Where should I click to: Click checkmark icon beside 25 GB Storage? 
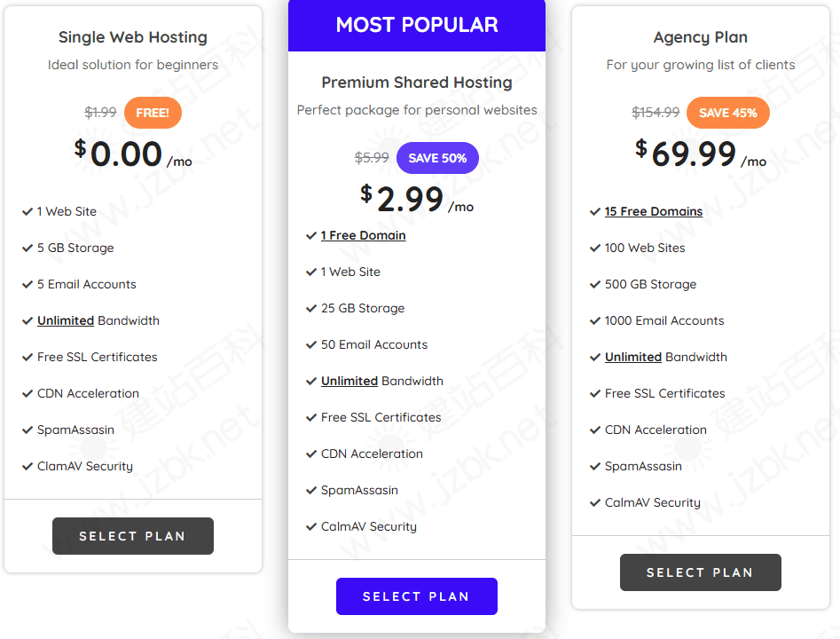(310, 308)
